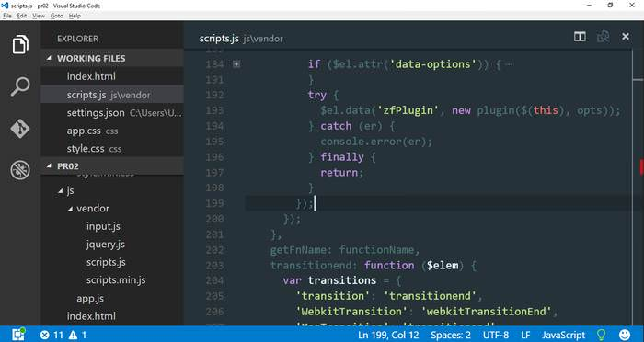Select scripts.js editor tab title
Viewport: 644px width, 342px height.
coord(219,39)
